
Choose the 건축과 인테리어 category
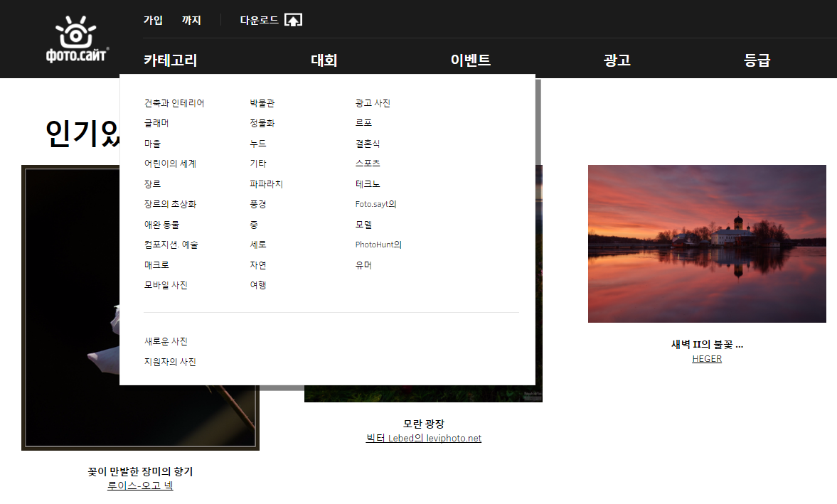(x=174, y=103)
